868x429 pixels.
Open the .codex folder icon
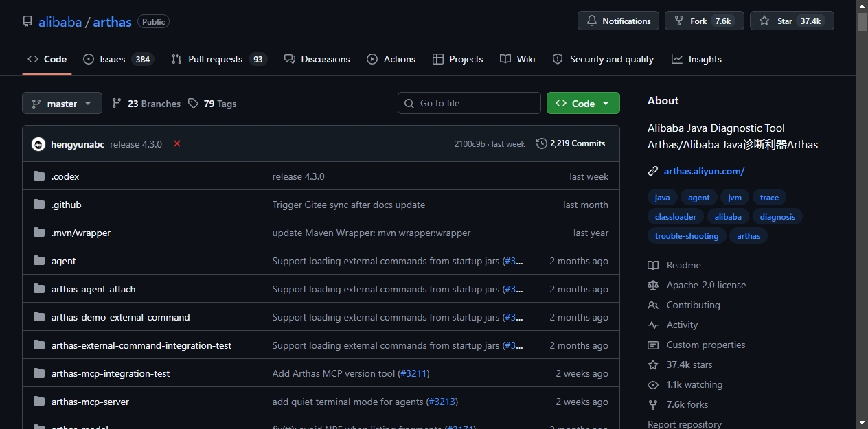[39, 176]
